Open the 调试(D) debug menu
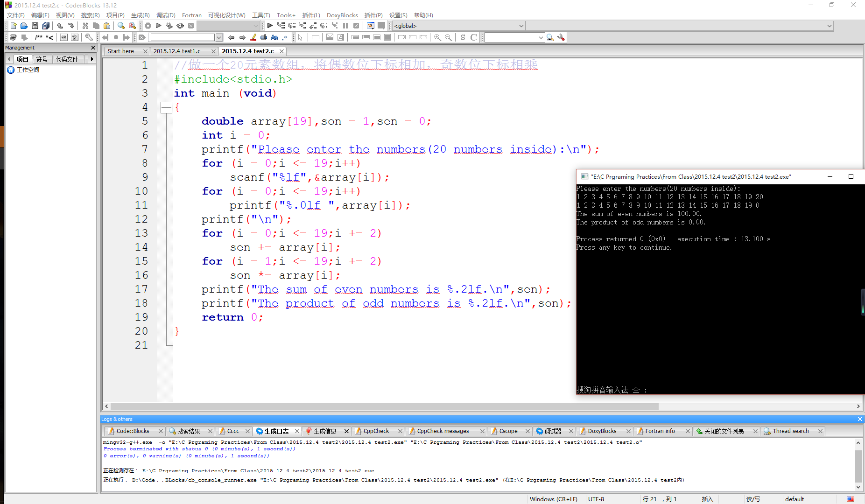 point(166,15)
